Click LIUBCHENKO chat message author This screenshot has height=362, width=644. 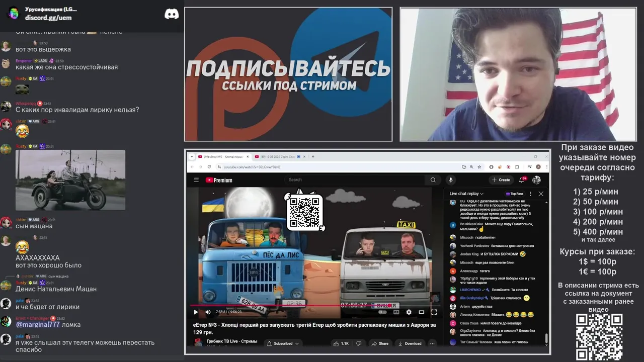[x=471, y=290]
